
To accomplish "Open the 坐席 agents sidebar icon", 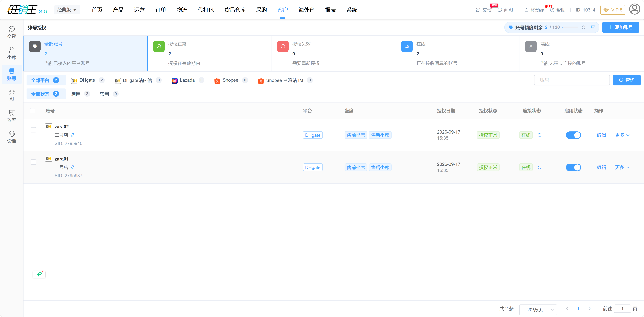I will click(x=11, y=53).
